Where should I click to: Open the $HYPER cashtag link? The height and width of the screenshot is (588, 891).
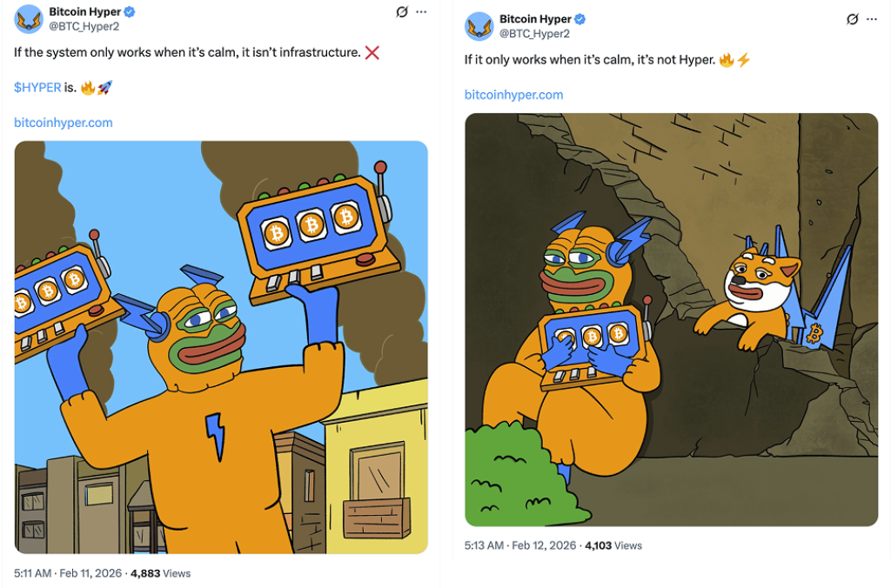pos(37,88)
